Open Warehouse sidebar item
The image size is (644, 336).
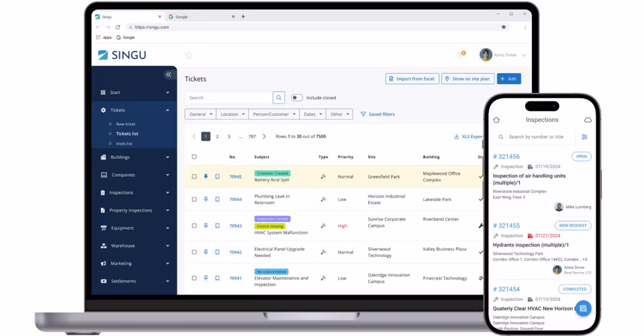[135, 246]
